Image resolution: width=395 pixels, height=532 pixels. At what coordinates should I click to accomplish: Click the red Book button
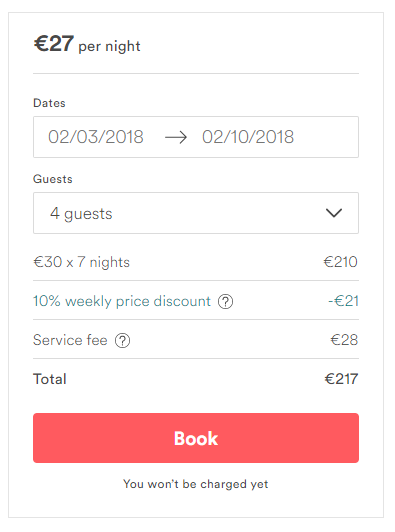tap(196, 438)
